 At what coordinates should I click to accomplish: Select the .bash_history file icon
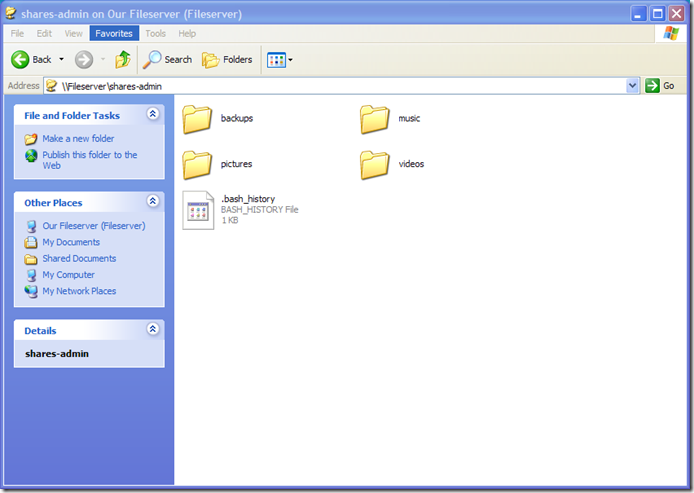click(198, 210)
